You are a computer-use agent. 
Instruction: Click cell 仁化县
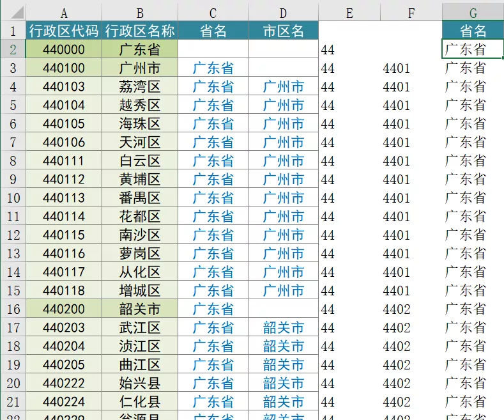140,401
